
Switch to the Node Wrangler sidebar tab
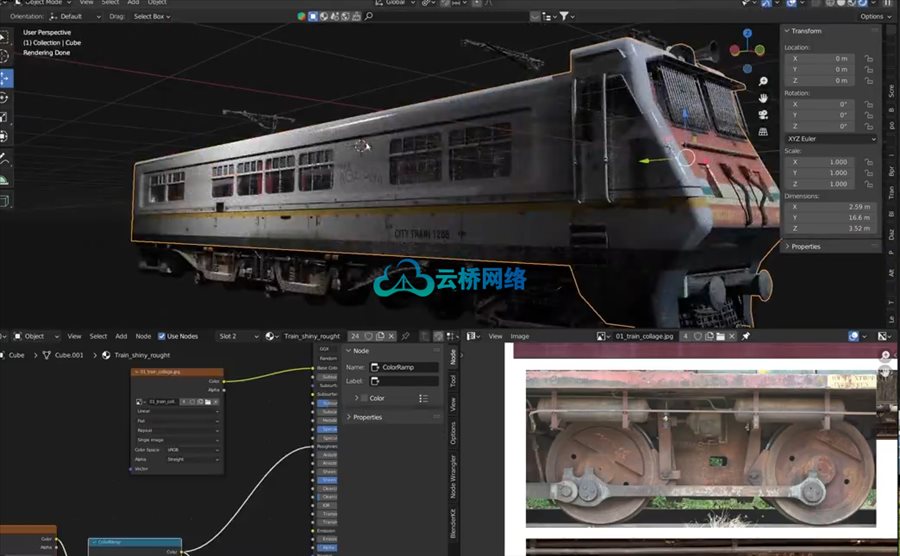(x=452, y=476)
